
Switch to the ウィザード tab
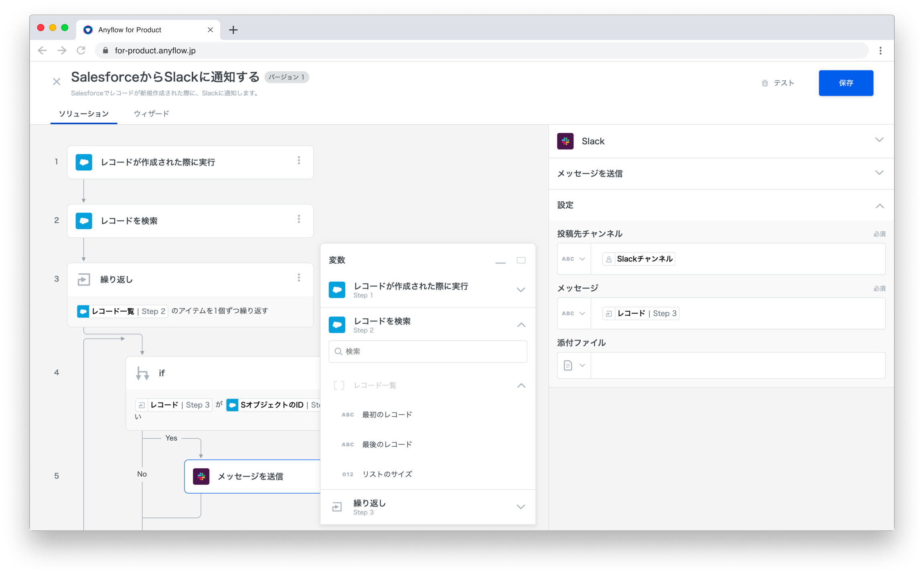151,114
